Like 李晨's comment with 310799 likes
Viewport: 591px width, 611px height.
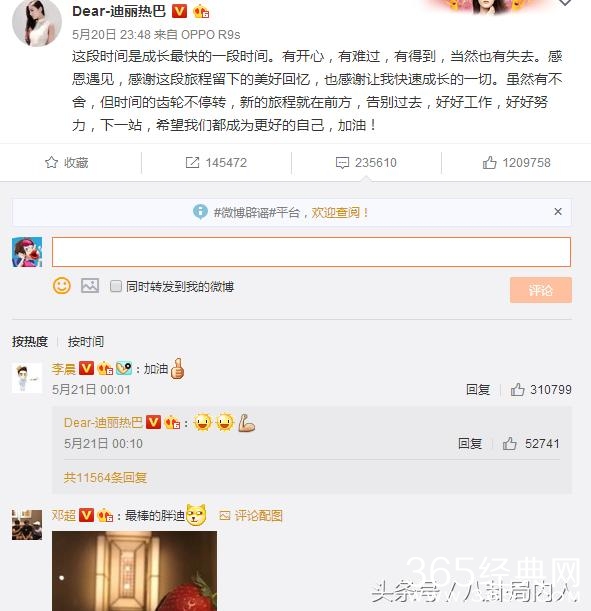[x=517, y=389]
